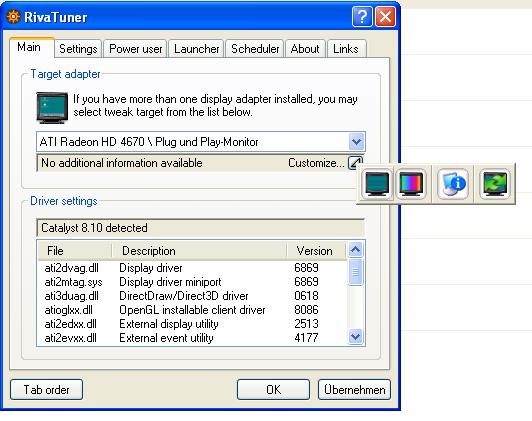
Task: Open the Power user tab
Action: [135, 49]
